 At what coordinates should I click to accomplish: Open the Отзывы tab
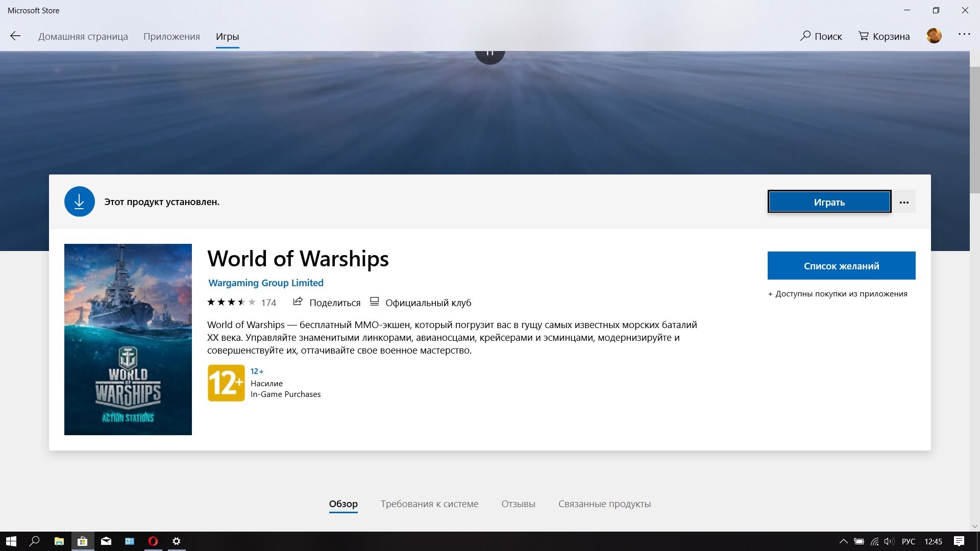[518, 504]
